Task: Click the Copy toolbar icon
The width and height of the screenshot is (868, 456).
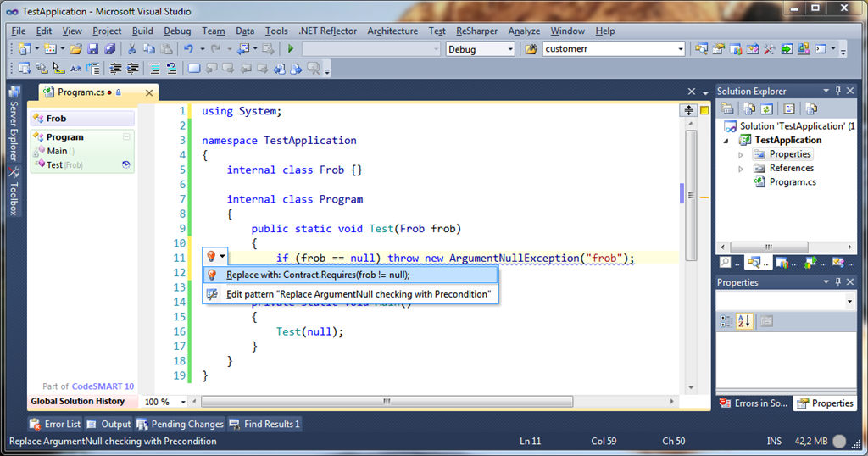Action: (x=149, y=48)
